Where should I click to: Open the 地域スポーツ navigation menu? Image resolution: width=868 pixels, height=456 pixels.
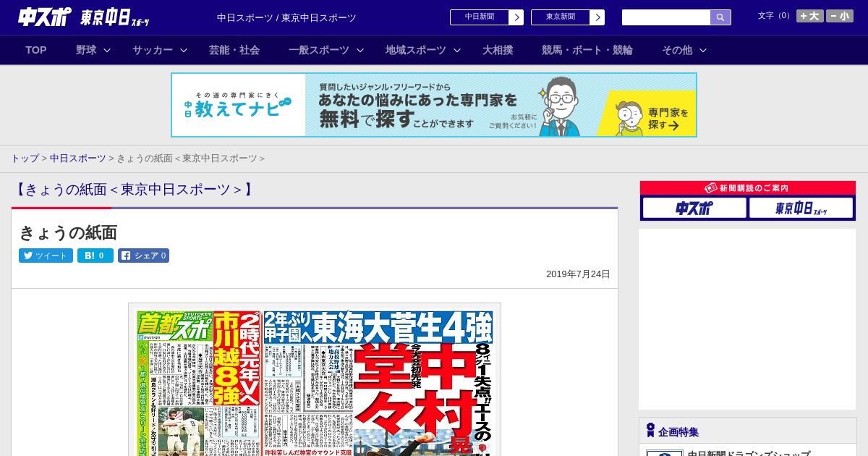416,50
